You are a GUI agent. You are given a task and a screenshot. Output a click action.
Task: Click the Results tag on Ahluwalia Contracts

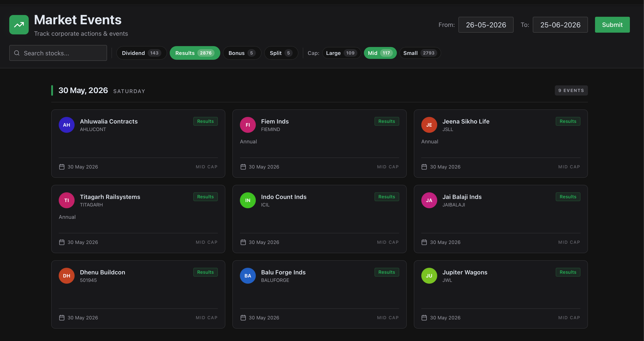(205, 121)
